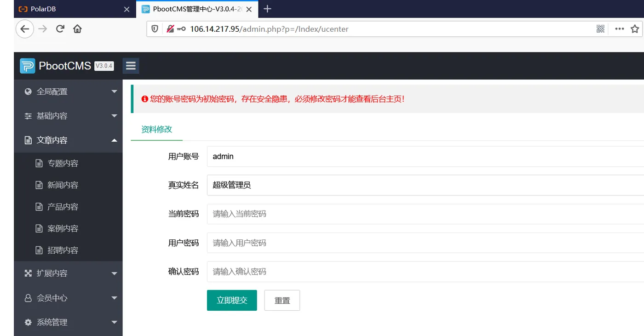View insecure connection lock icon
644x336 pixels.
click(170, 29)
